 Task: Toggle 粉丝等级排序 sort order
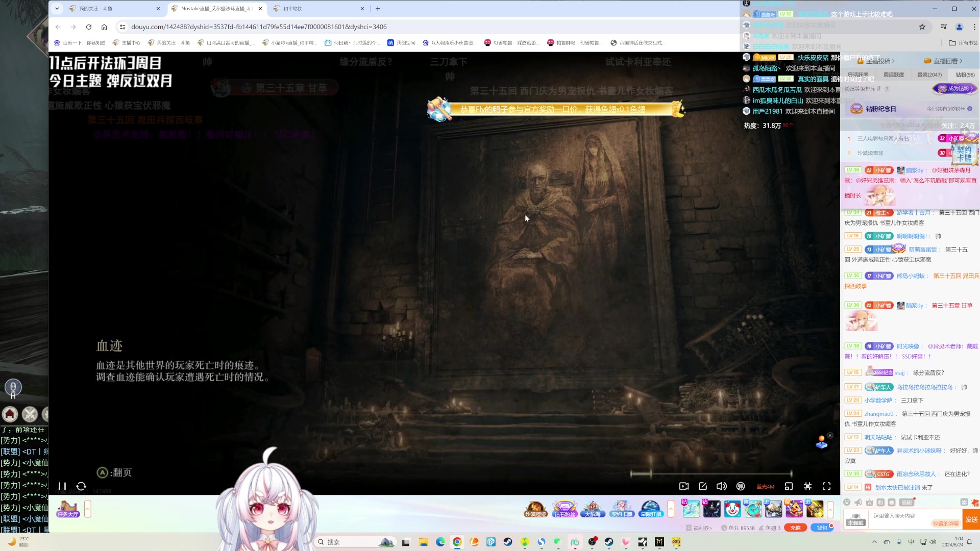(x=863, y=88)
